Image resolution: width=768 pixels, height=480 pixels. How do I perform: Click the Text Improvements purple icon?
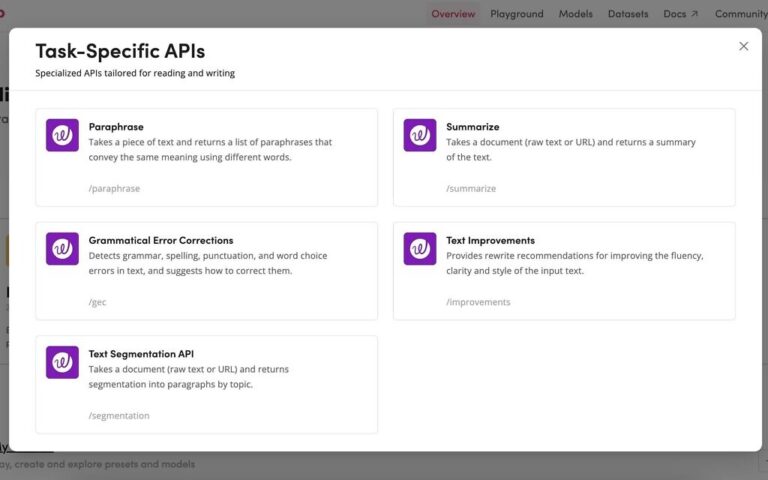[x=420, y=249]
